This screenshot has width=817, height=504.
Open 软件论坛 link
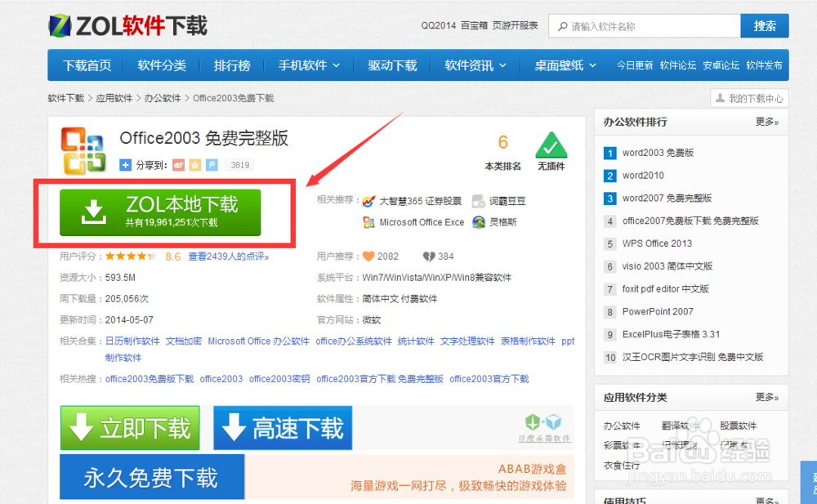click(678, 65)
